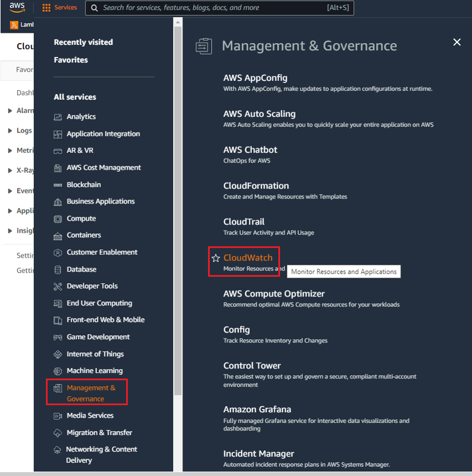Click the Business Applications icon
Viewport: 472px width, 476px height.
(58, 202)
